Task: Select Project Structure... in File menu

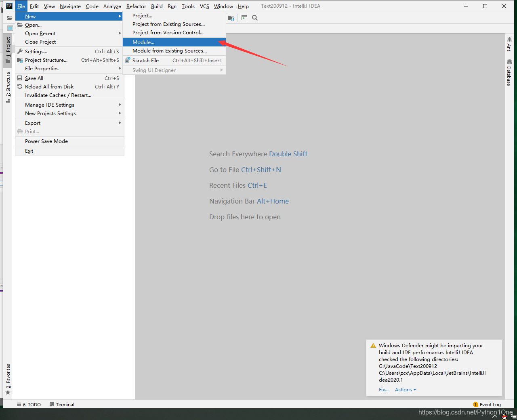Action: tap(69, 60)
